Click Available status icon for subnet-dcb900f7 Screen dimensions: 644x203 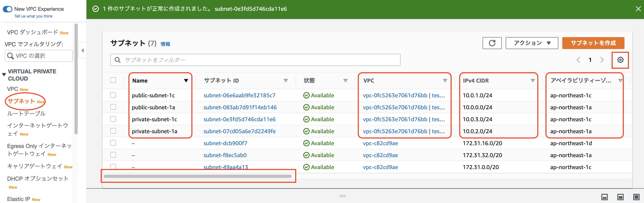(306, 143)
